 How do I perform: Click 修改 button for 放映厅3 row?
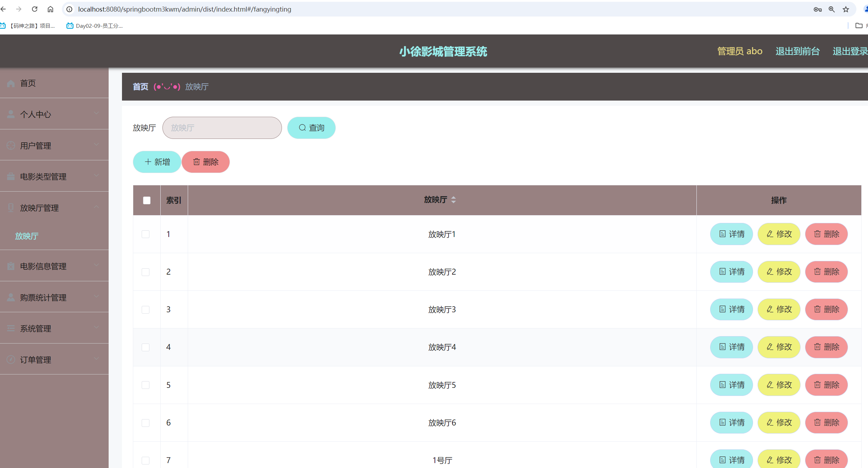pyautogui.click(x=779, y=309)
